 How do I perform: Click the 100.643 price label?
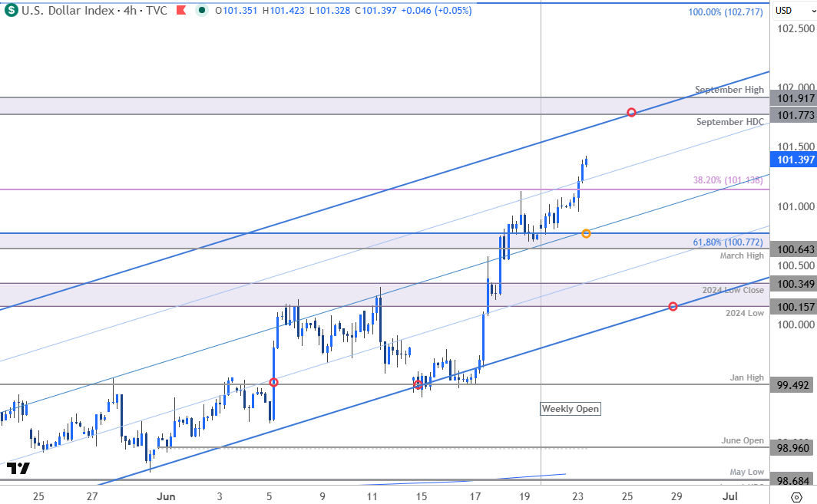793,249
